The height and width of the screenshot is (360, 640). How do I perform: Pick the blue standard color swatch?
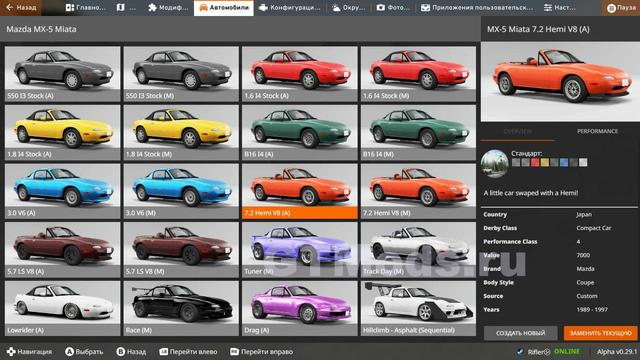pos(564,162)
